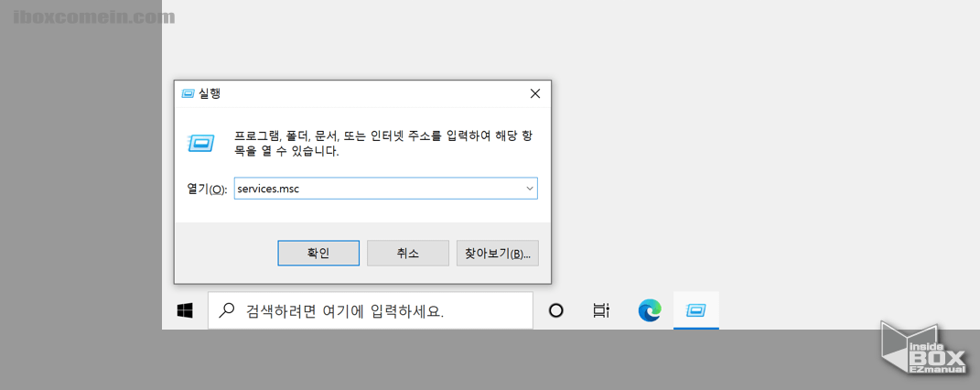980x390 pixels.
Task: Click the services.msc input field
Action: [x=385, y=188]
